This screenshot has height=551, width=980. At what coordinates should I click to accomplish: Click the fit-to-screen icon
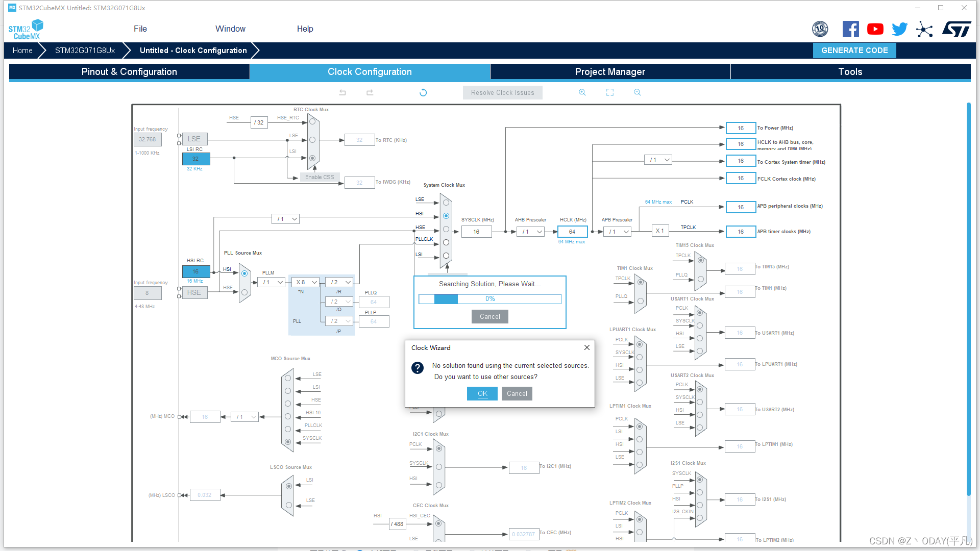pos(610,92)
